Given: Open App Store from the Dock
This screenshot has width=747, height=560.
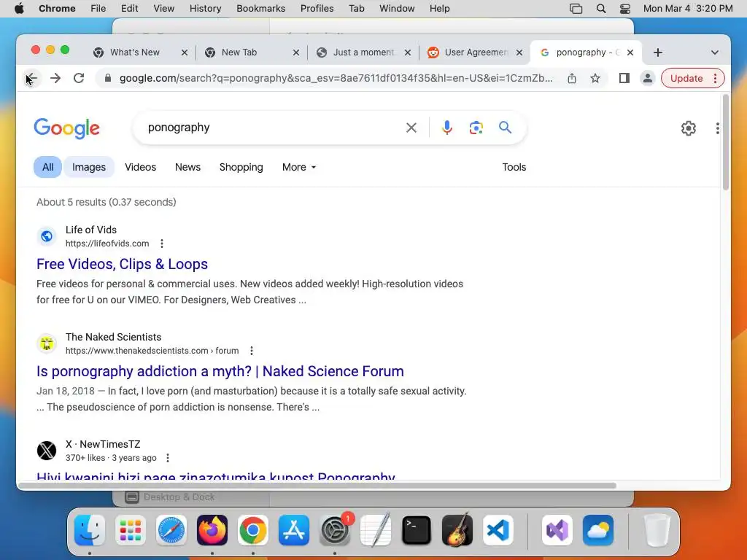Looking at the screenshot, I should pyautogui.click(x=294, y=529).
